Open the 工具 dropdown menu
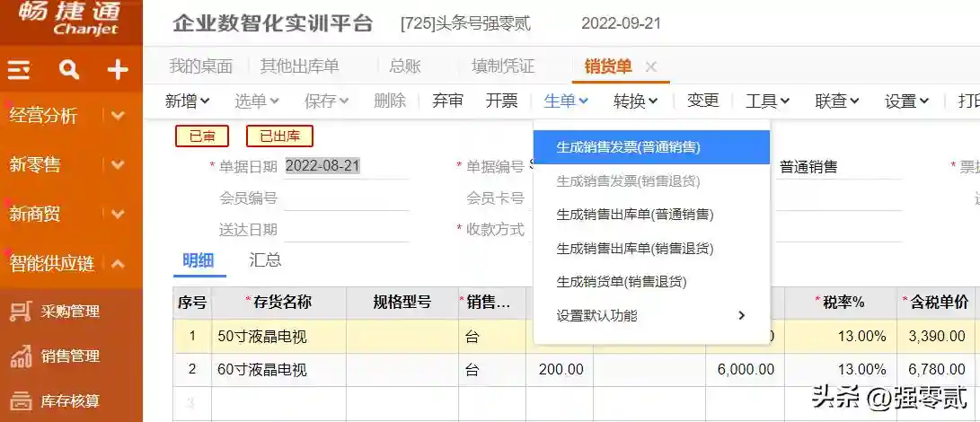This screenshot has width=980, height=422. click(x=767, y=101)
